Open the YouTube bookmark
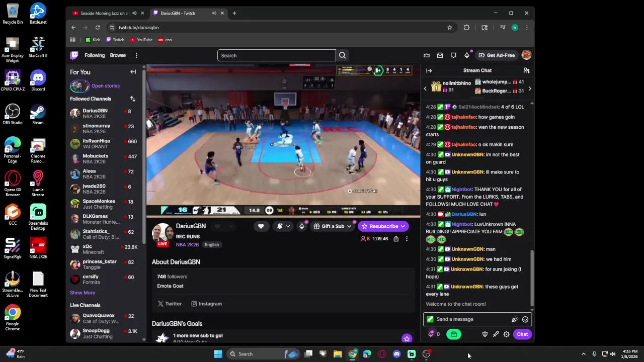 (x=141, y=40)
